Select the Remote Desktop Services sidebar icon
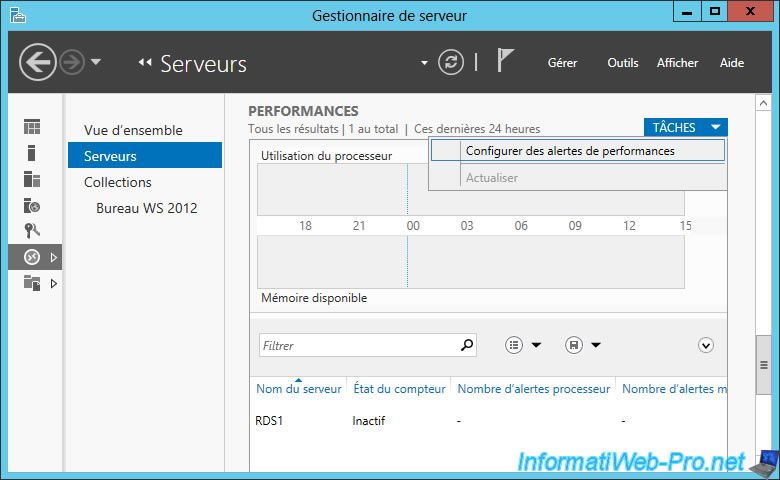 (32, 257)
